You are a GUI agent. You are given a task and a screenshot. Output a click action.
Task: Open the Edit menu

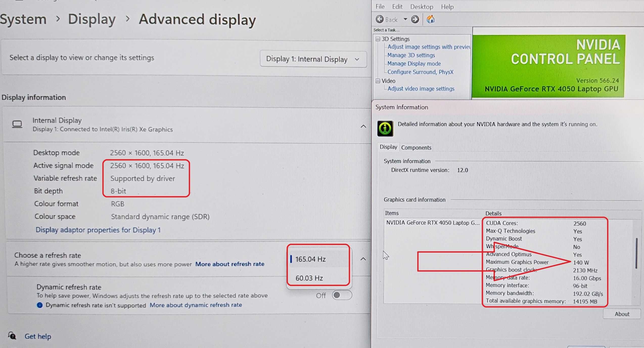pos(397,7)
